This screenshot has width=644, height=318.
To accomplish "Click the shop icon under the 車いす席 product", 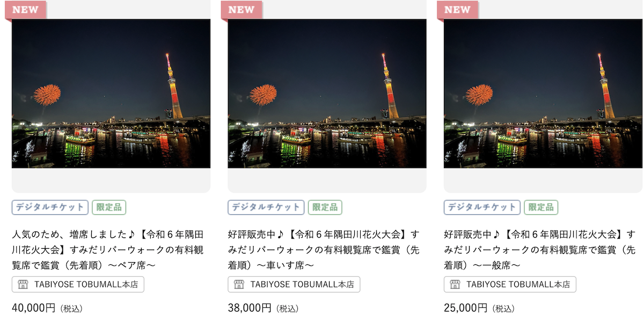I will [x=239, y=285].
